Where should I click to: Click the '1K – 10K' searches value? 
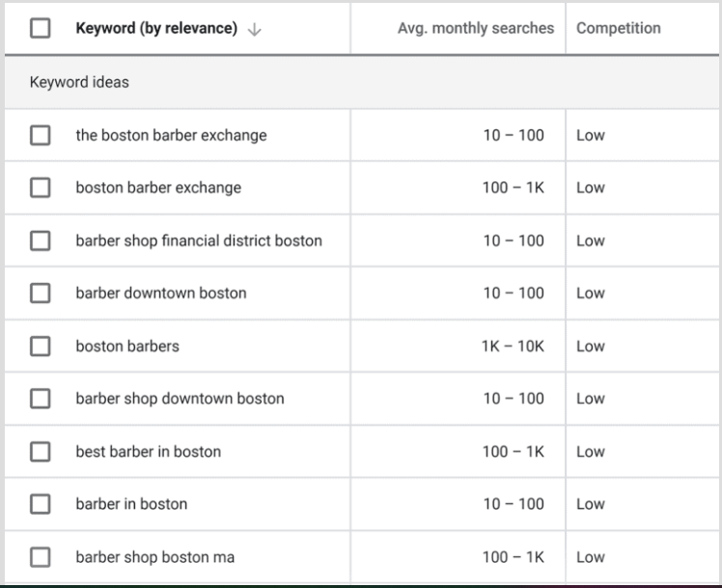click(x=513, y=346)
